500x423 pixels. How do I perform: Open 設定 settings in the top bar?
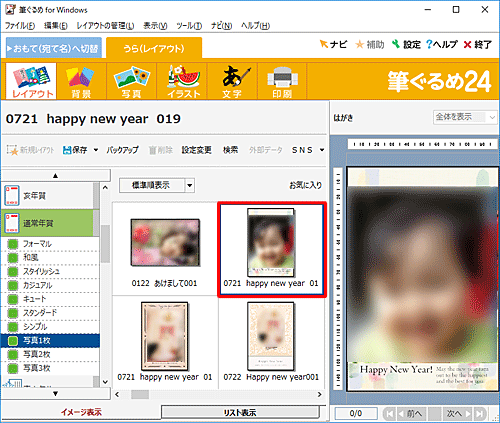tap(406, 44)
